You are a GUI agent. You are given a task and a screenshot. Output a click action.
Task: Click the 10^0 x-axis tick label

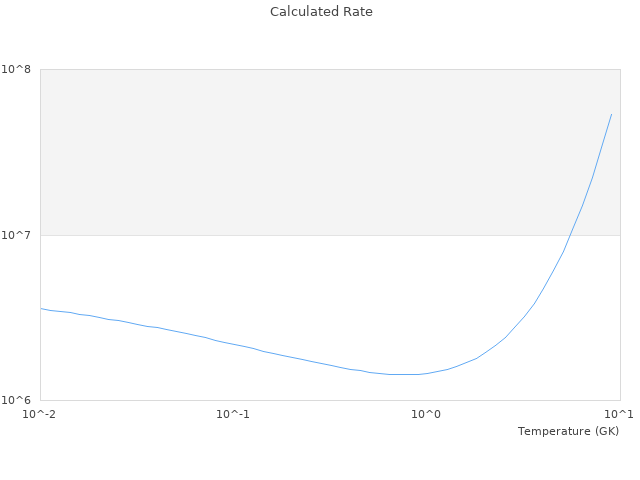pos(427,414)
